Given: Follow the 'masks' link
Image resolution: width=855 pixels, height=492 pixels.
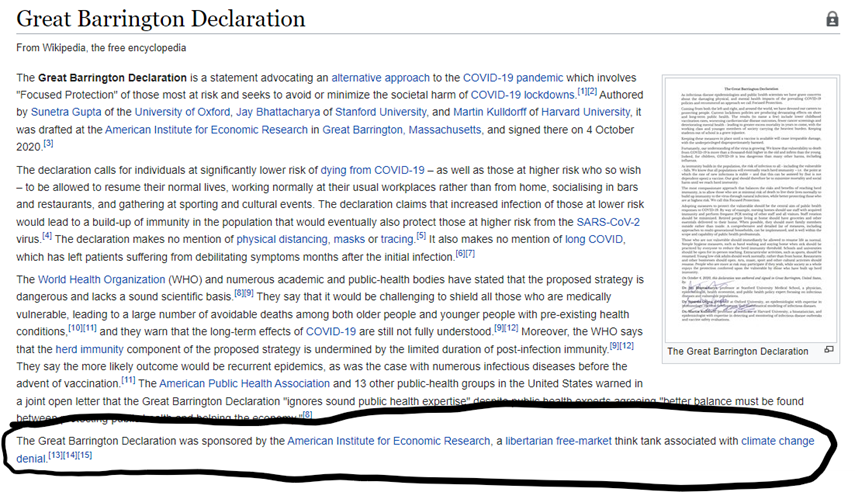Looking at the screenshot, I should pos(349,239).
